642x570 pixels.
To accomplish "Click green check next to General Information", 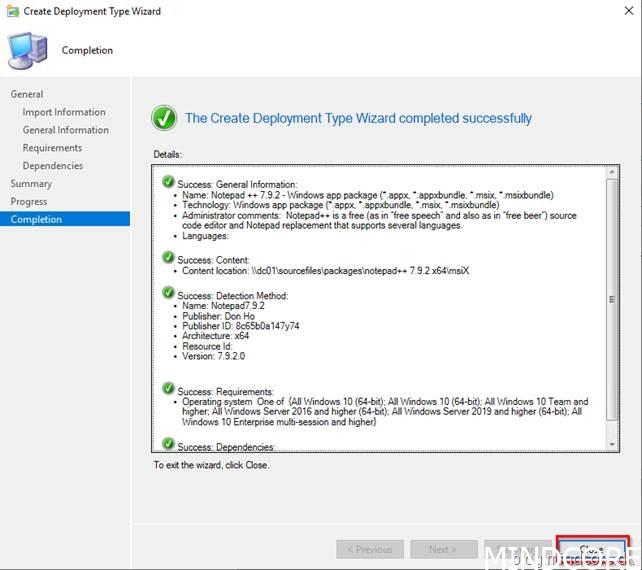I will 168,182.
